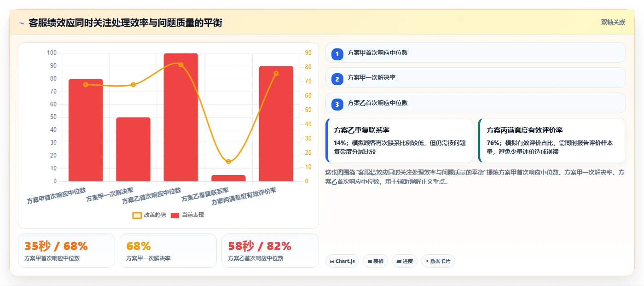
Task: Click the orange 68% data card
Action: (168, 251)
